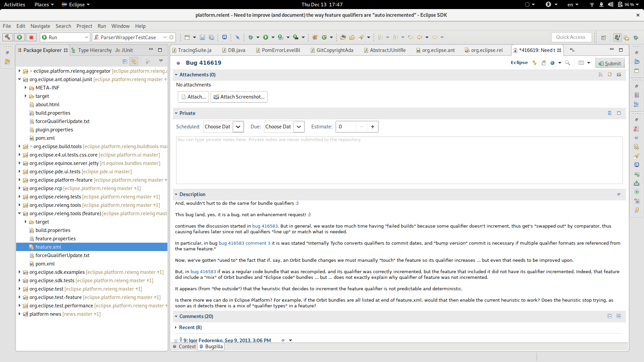Click the Back navigation arrow icon
644x362 pixels.
[x=420, y=37]
